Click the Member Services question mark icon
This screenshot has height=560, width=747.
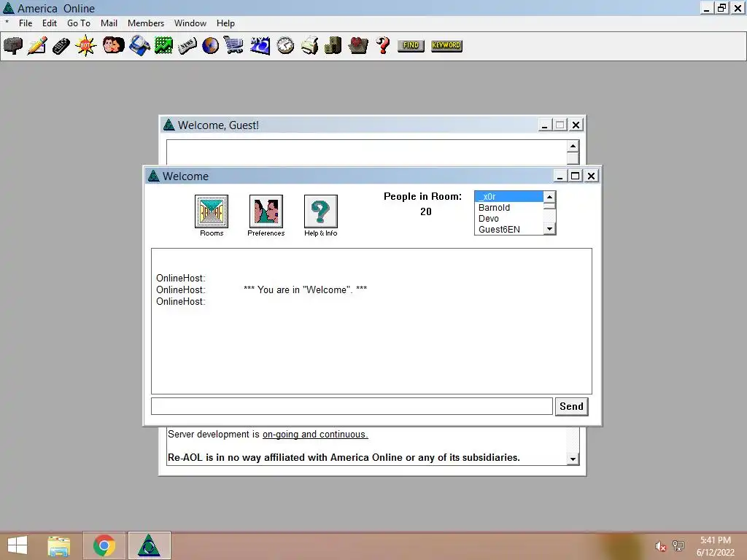point(382,46)
